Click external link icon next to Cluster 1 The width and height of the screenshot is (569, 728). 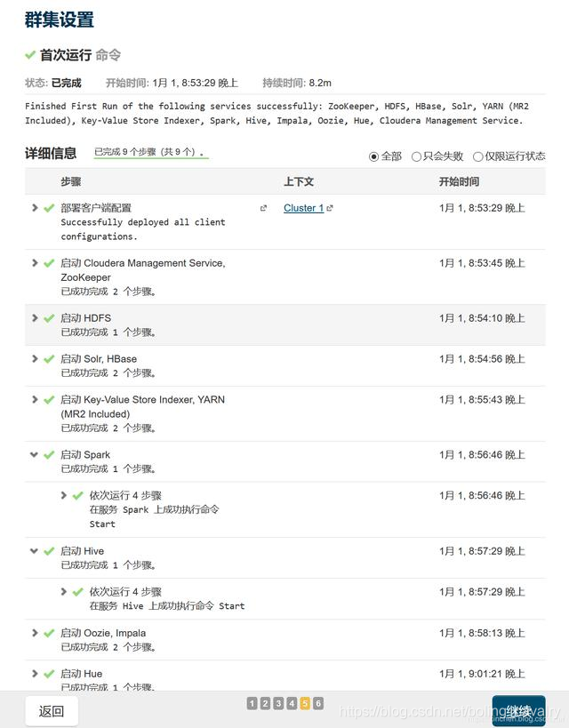click(x=330, y=209)
